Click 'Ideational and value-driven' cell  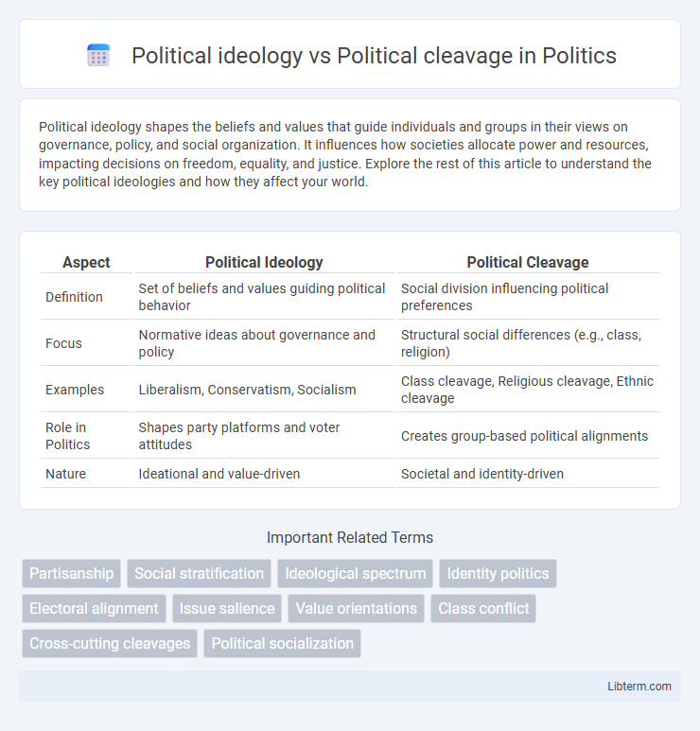click(x=264, y=474)
